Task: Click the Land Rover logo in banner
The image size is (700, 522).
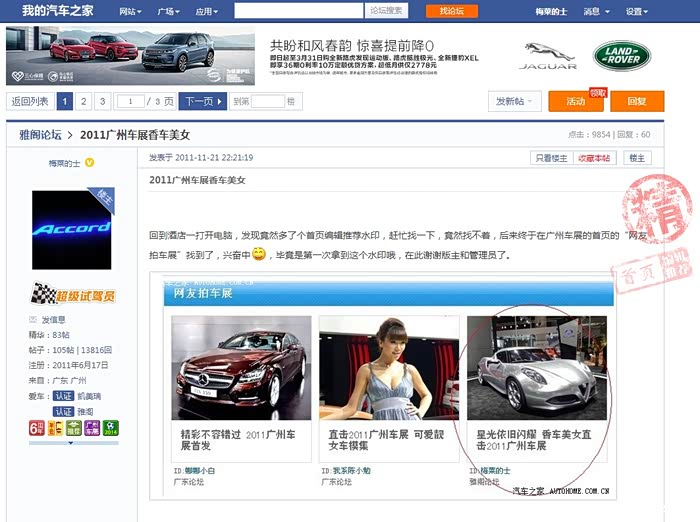Action: click(x=621, y=55)
